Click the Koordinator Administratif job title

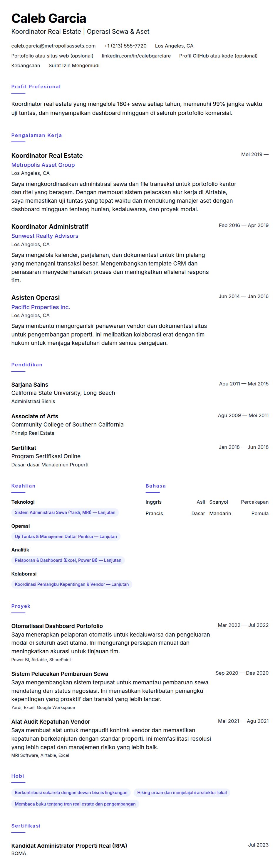click(50, 226)
